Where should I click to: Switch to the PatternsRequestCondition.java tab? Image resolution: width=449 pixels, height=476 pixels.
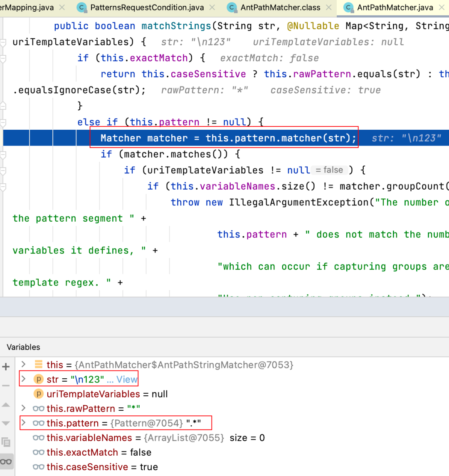147,7
